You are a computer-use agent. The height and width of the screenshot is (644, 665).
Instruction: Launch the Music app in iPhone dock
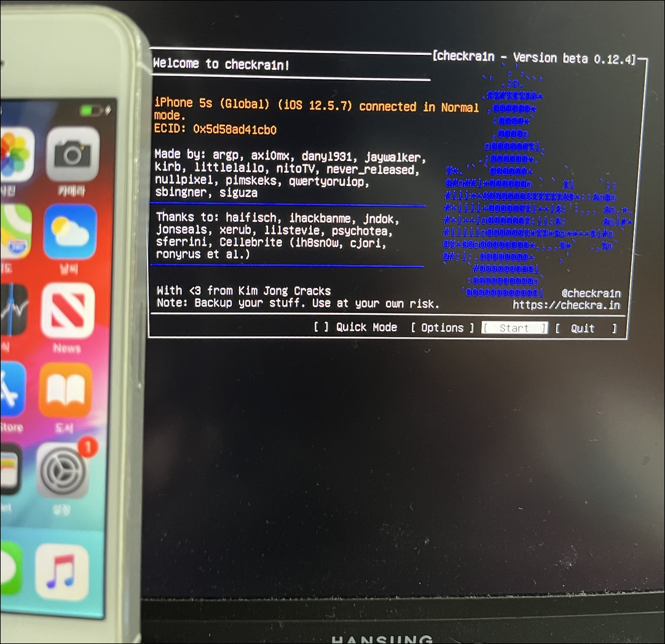[x=62, y=572]
